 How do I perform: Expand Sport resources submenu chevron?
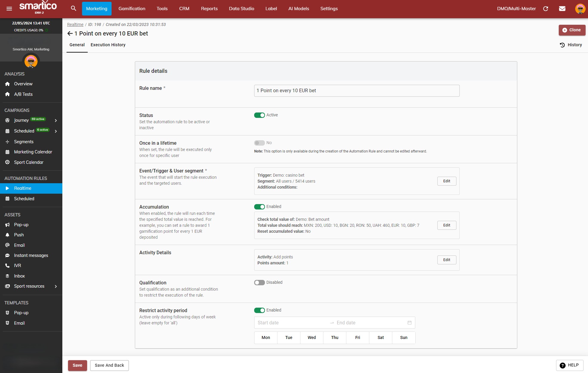pos(56,286)
